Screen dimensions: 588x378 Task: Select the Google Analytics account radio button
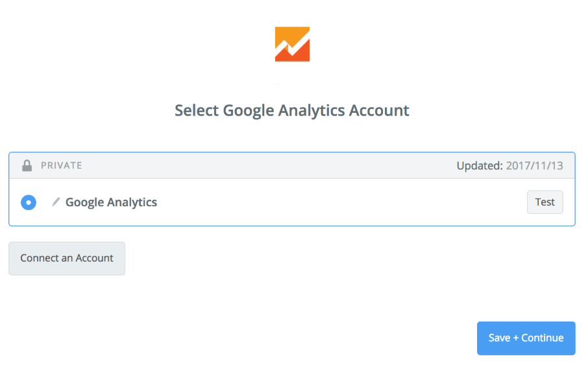(29, 202)
